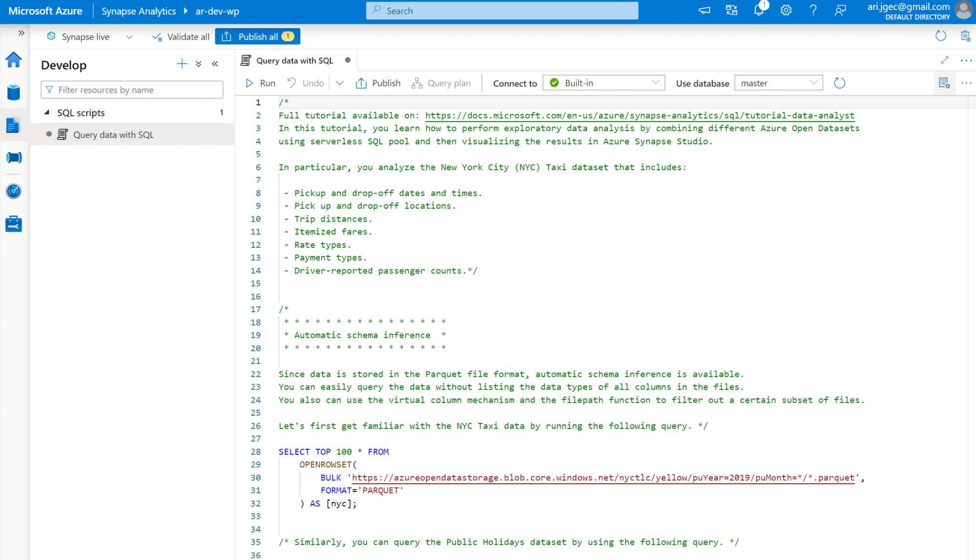This screenshot has height=560, width=976.
Task: Expand the Synapse live branch selector
Action: [129, 36]
